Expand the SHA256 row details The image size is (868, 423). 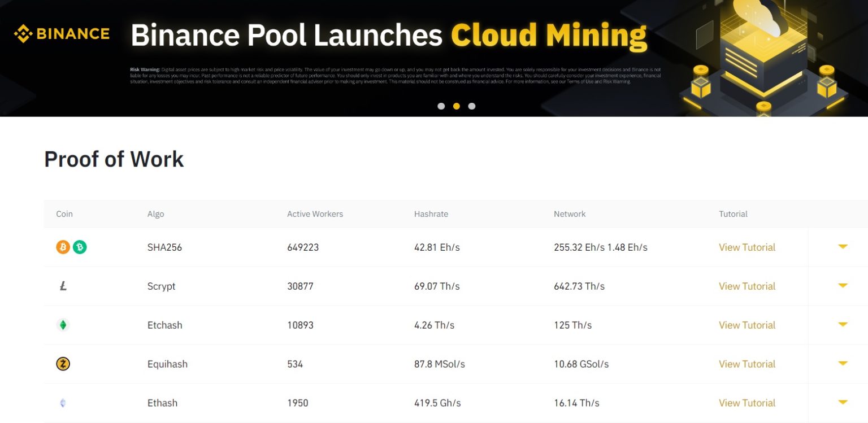[843, 247]
